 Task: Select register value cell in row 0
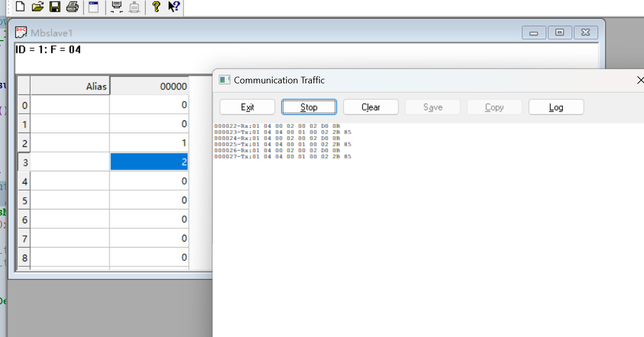150,105
